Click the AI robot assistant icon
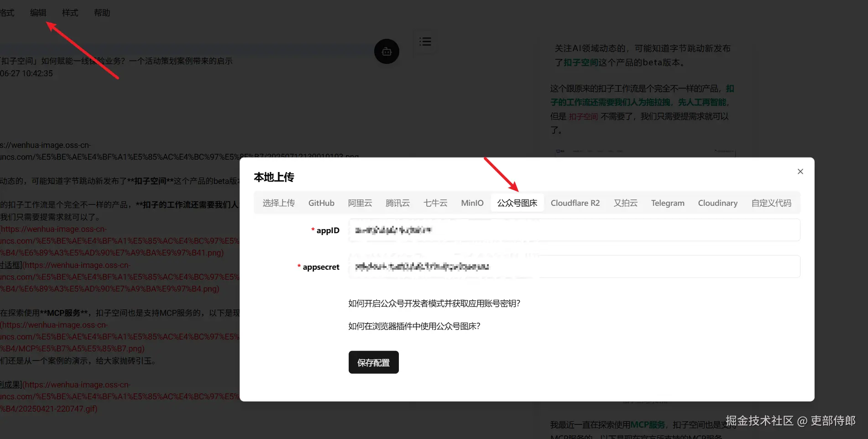Image resolution: width=868 pixels, height=439 pixels. coord(387,51)
